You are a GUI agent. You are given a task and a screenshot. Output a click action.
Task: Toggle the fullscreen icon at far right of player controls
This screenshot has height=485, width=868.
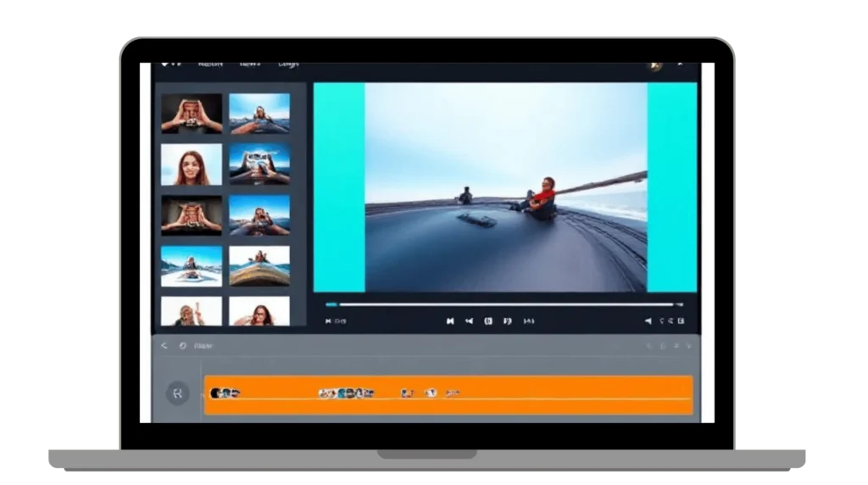tap(681, 321)
